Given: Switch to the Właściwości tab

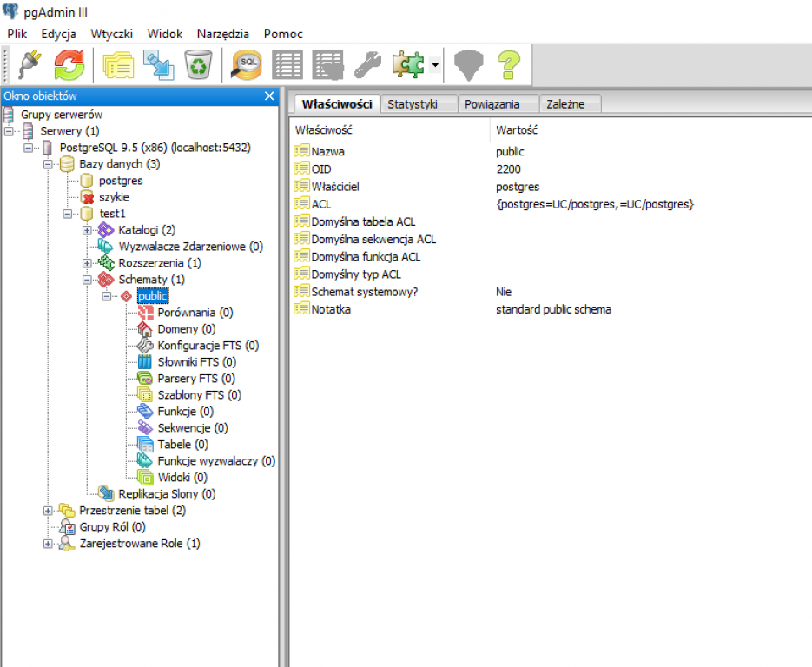Looking at the screenshot, I should 337,104.
